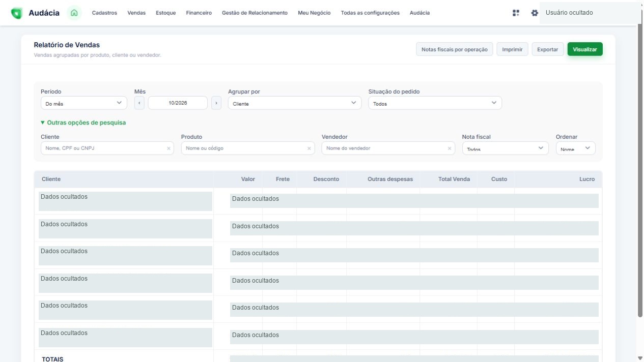The image size is (644, 362).
Task: Clear the Vendedor field with X
Action: [x=449, y=148]
